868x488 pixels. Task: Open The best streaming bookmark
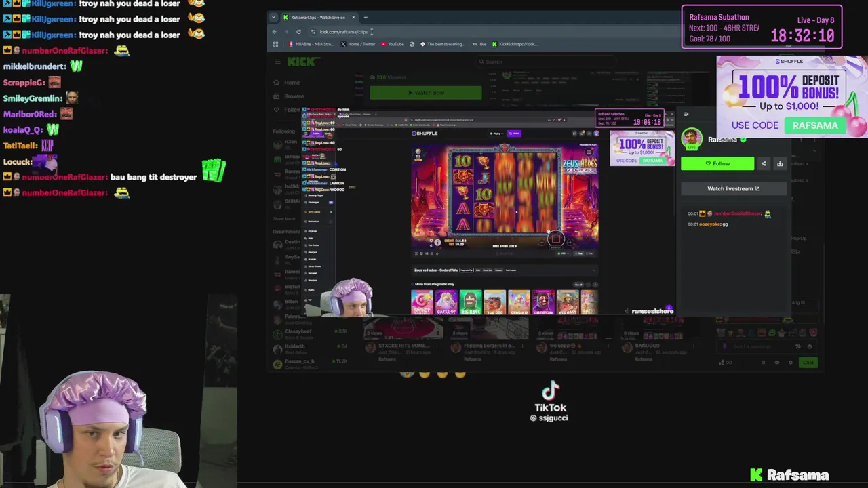[443, 44]
